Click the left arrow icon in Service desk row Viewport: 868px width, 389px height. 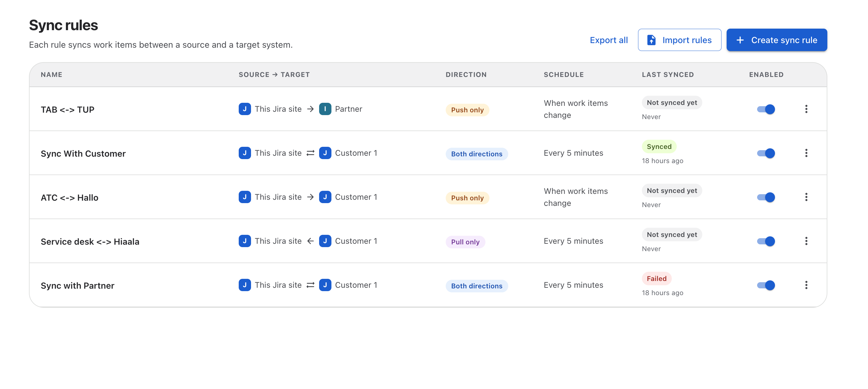pyautogui.click(x=310, y=241)
